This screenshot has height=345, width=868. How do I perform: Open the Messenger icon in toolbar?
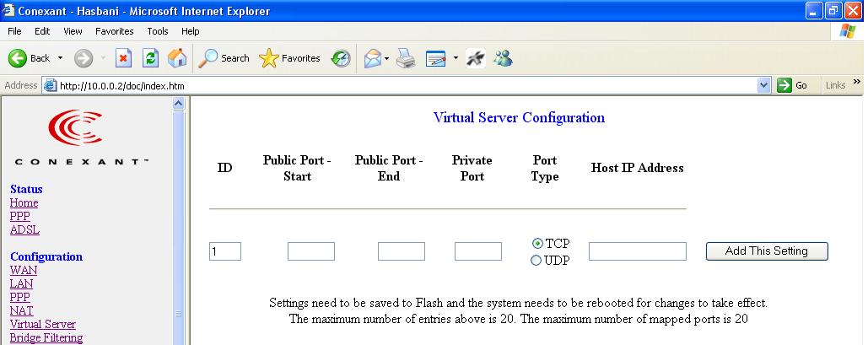504,58
